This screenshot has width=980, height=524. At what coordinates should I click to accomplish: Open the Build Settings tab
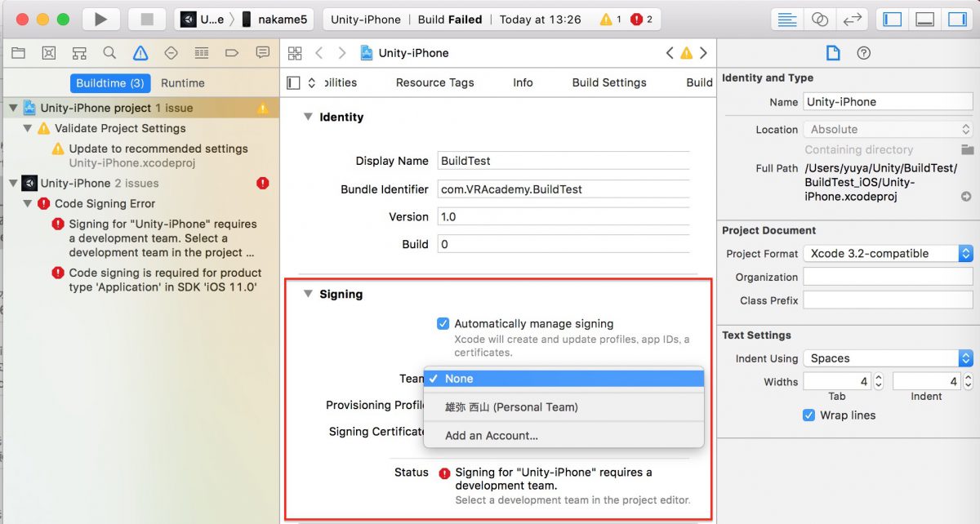click(x=609, y=82)
